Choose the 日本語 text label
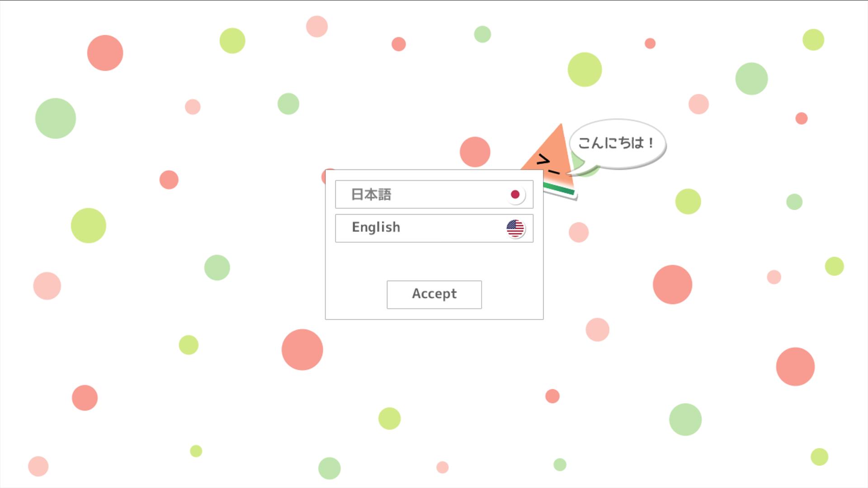Screen dimensions: 868x488 click(x=371, y=194)
